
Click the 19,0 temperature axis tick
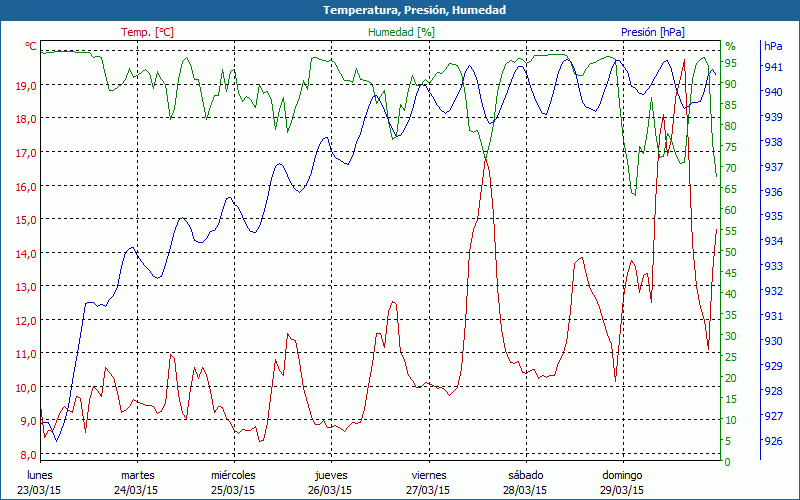pos(27,85)
